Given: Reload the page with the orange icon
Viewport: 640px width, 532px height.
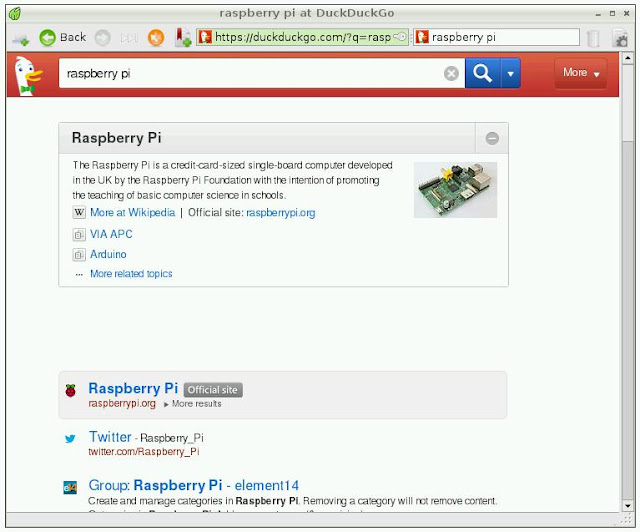Looking at the screenshot, I should (156, 38).
